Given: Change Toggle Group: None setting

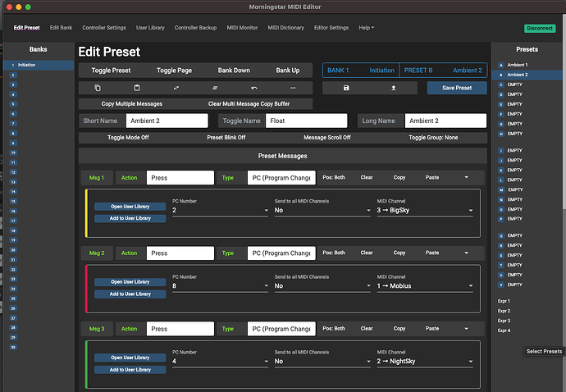Looking at the screenshot, I should [x=433, y=138].
